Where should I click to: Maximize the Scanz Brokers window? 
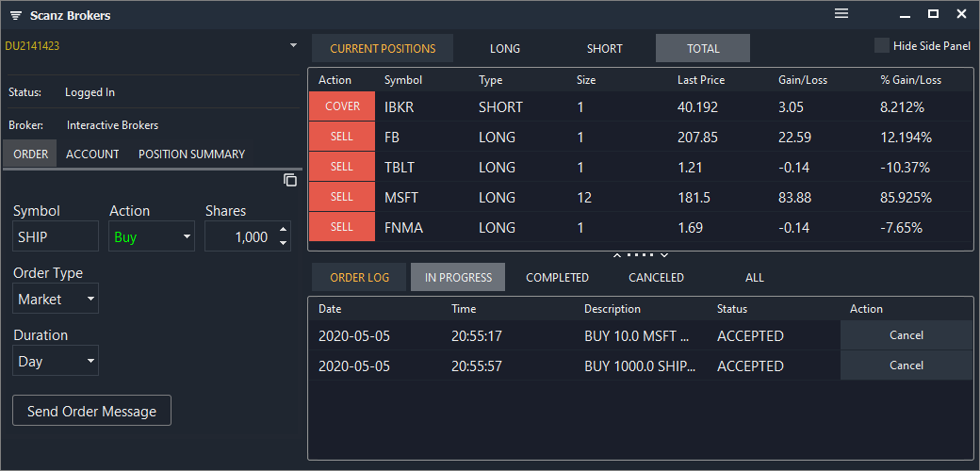point(933,14)
